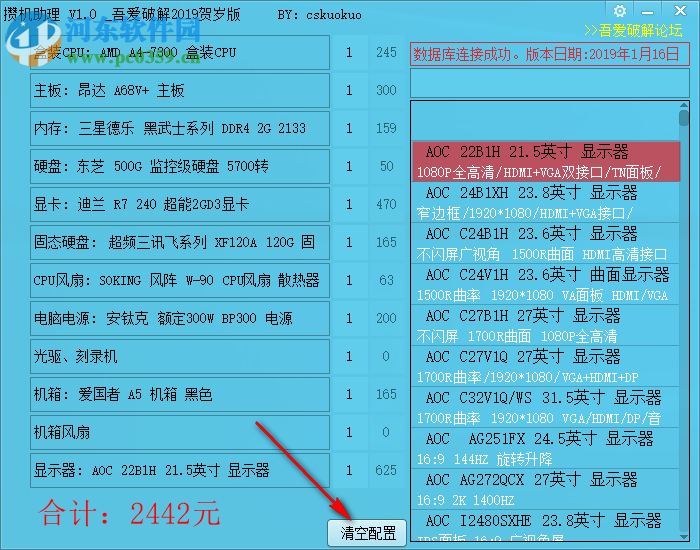
Task: Click the quantity field of the 电脑电源 row
Action: [350, 318]
